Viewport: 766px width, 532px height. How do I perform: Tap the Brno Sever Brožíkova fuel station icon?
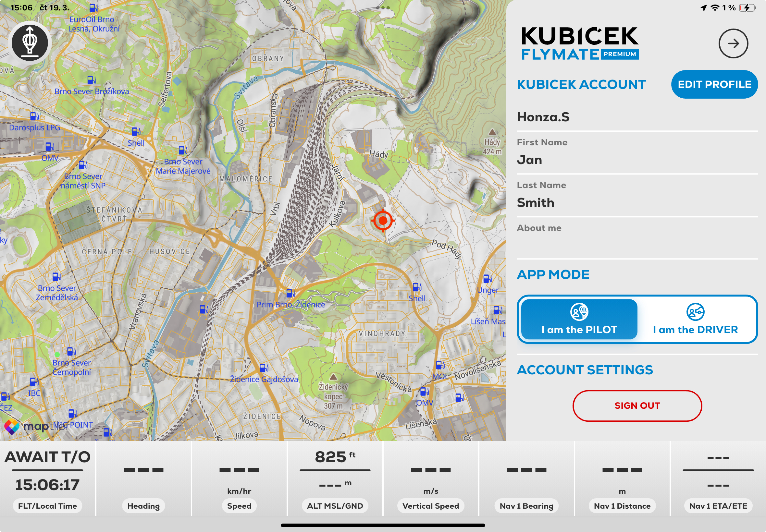coord(91,80)
